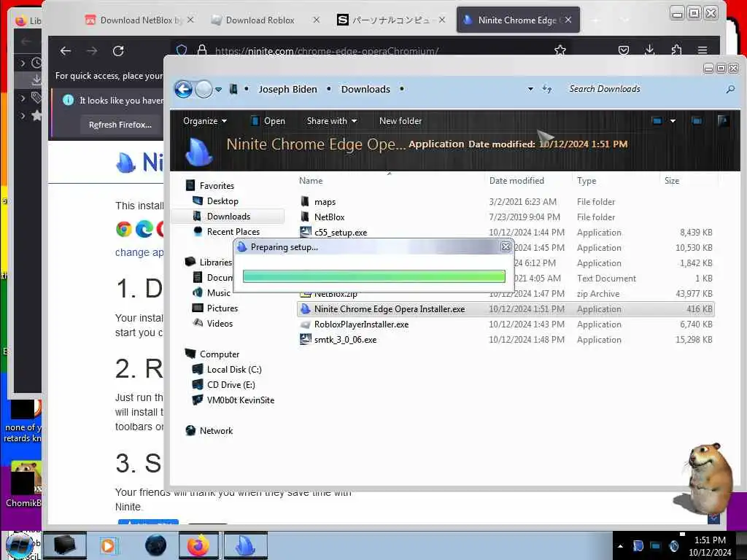Sort files by Name column
The width and height of the screenshot is (747, 560).
pyautogui.click(x=311, y=181)
